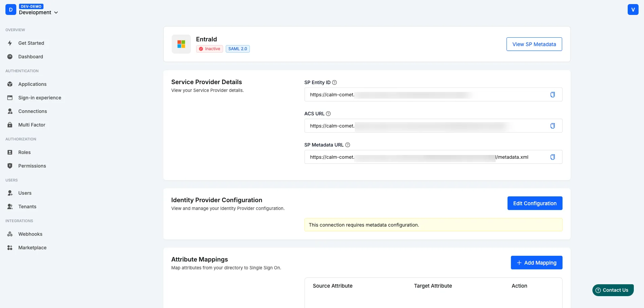Select the Permissions shield icon
This screenshot has height=308, width=644.
pyautogui.click(x=10, y=166)
